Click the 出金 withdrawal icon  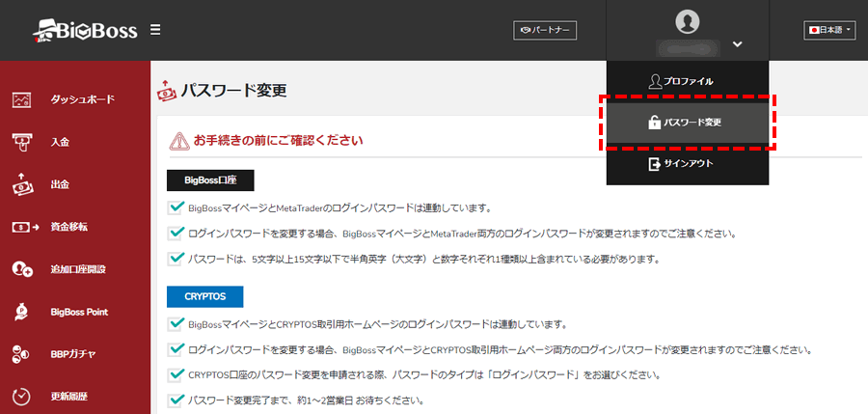(x=23, y=184)
